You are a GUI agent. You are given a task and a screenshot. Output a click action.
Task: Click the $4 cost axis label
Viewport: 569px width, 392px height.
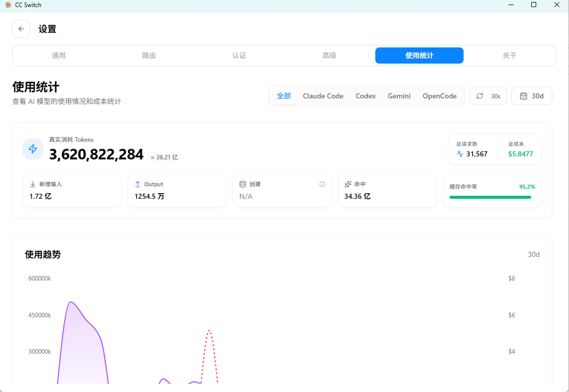click(x=511, y=351)
